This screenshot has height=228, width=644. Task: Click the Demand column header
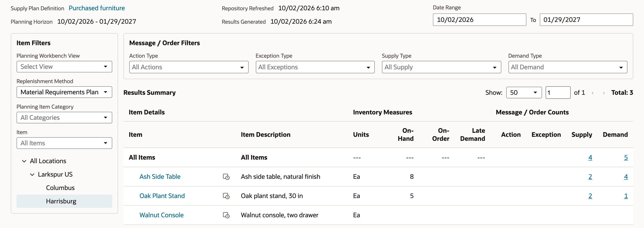(615, 135)
